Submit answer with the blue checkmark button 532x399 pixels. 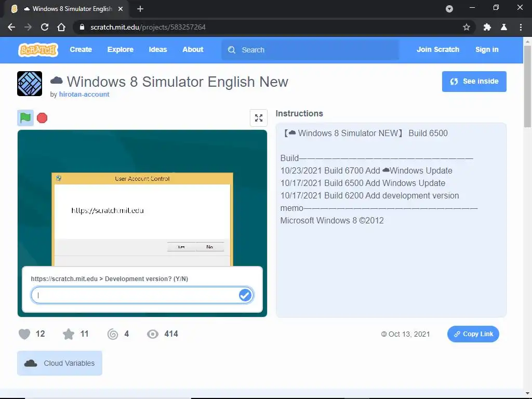tap(245, 295)
